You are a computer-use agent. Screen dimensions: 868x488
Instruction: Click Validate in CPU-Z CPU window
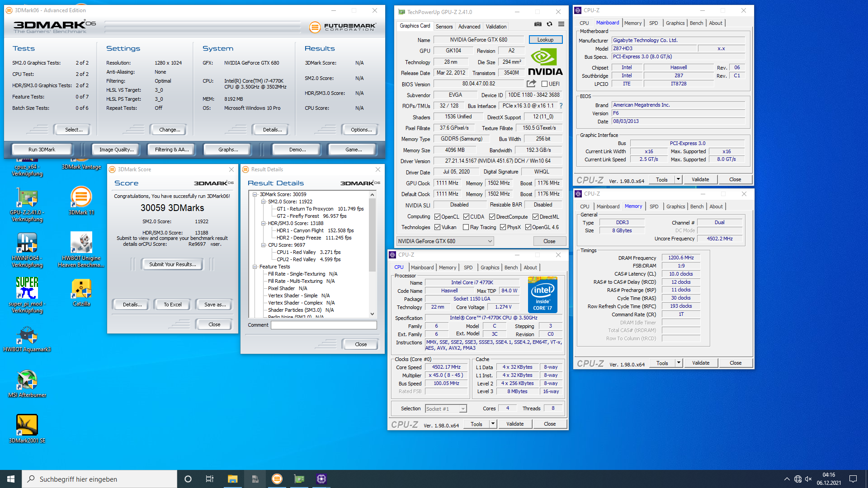515,424
